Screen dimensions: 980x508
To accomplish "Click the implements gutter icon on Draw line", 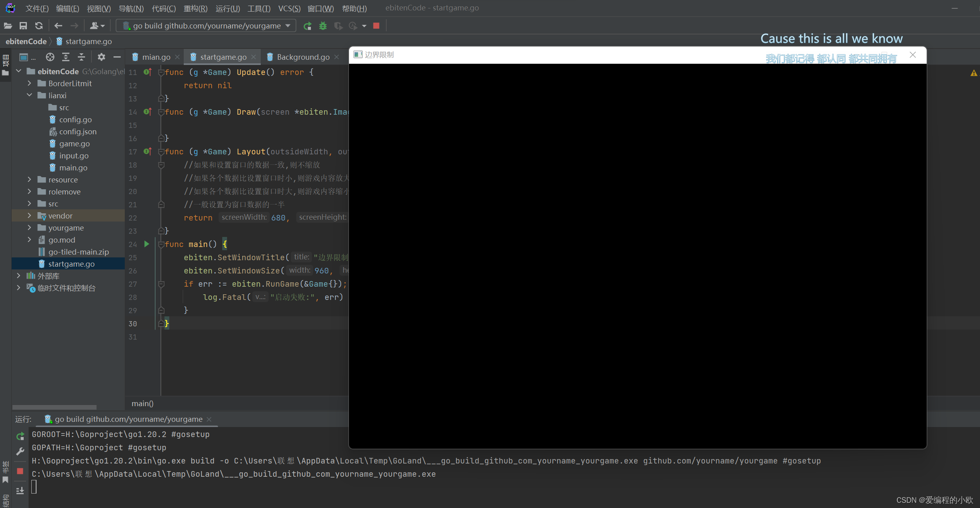I will point(148,112).
